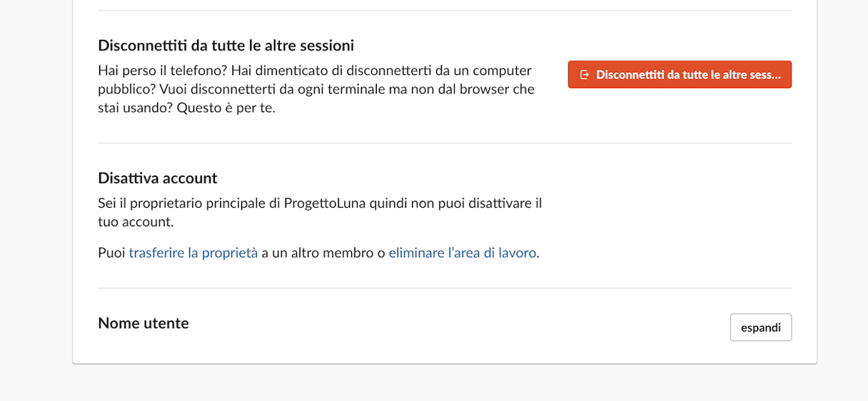The image size is (868, 401).
Task: Click the 'Nome utente' heading
Action: [x=143, y=323]
